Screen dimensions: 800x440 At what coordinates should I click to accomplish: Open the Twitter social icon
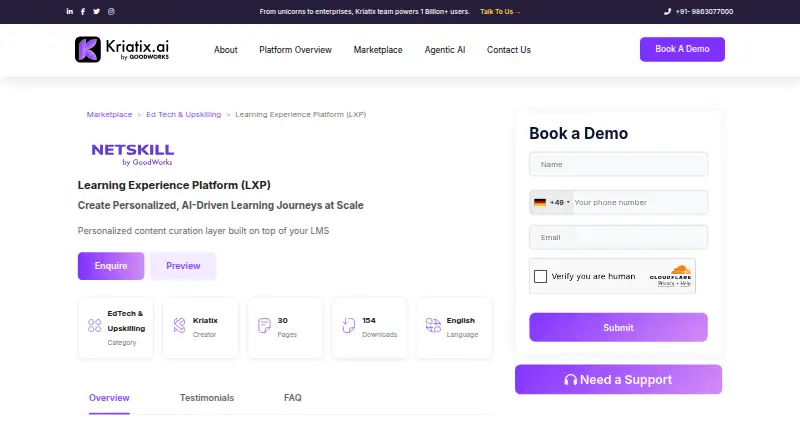[96, 11]
